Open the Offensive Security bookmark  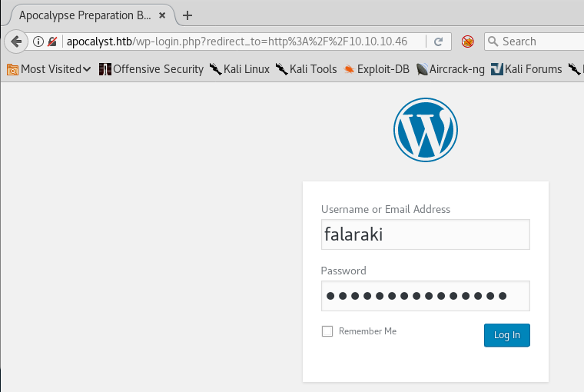pyautogui.click(x=151, y=69)
